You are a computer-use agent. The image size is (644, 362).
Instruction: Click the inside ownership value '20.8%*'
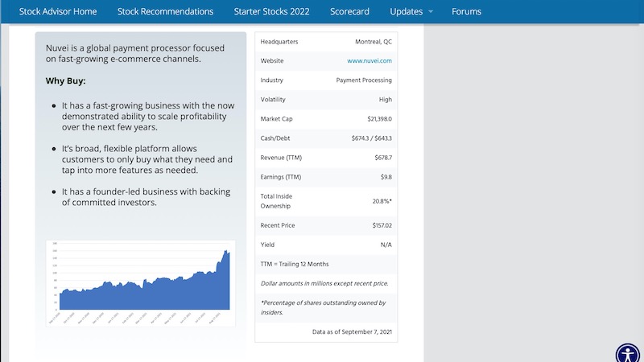tap(382, 201)
